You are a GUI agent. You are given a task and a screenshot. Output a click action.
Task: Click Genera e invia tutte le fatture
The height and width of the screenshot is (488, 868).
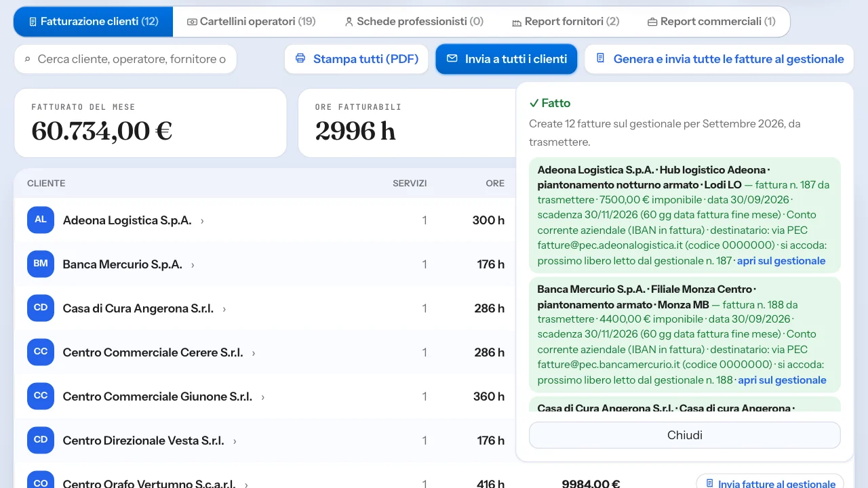click(719, 59)
